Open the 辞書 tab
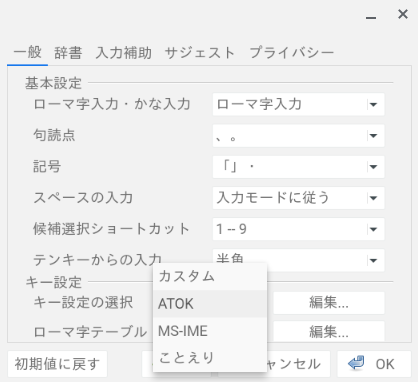418x382 pixels. [68, 53]
